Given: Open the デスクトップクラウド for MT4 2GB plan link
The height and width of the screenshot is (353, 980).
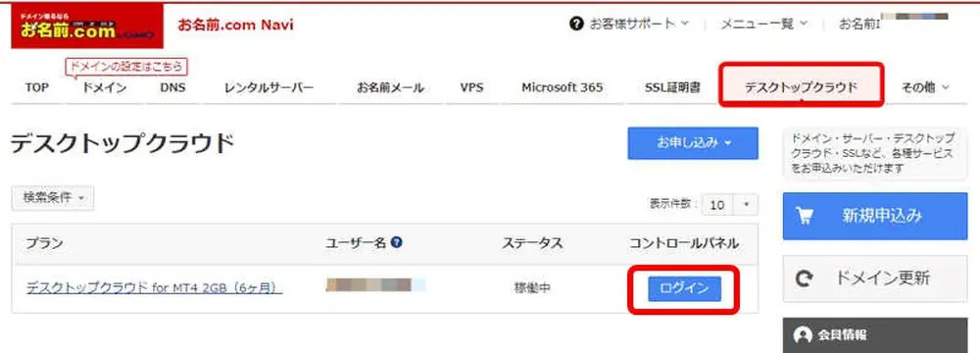Looking at the screenshot, I should click(x=154, y=288).
